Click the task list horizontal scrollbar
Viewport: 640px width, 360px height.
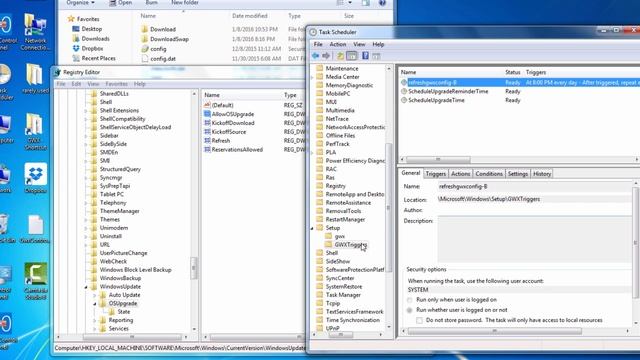pyautogui.click(x=438, y=160)
